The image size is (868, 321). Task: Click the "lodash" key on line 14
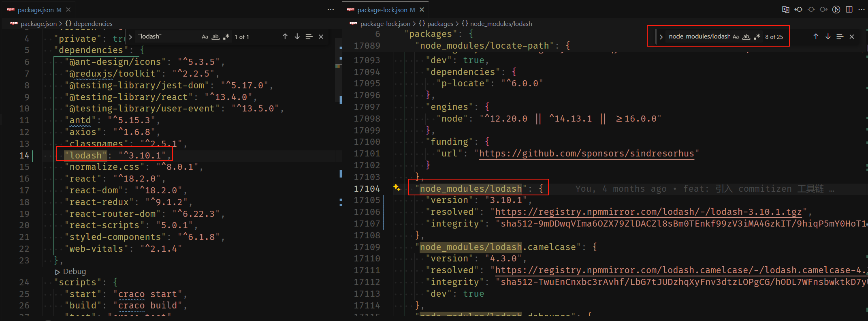click(85, 156)
